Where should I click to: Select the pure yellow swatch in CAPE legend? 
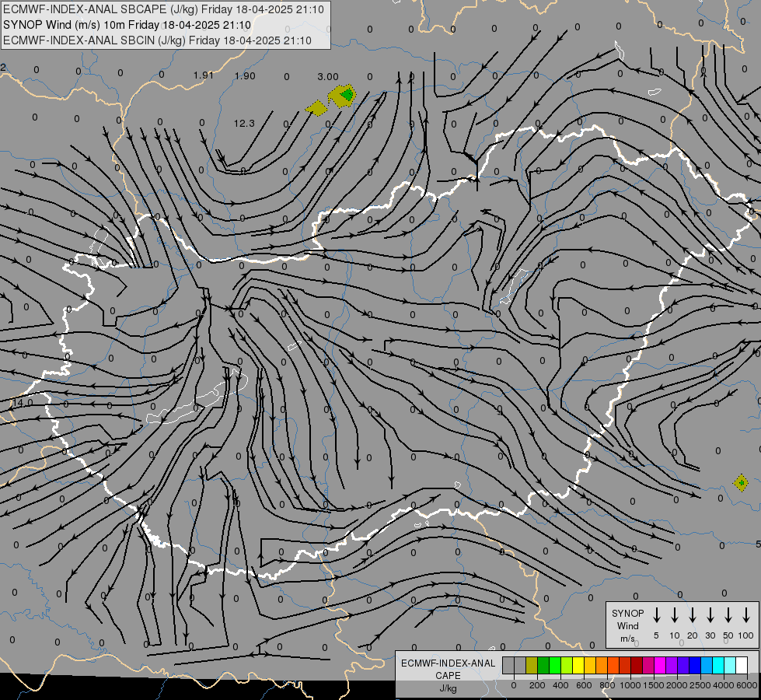[578, 665]
